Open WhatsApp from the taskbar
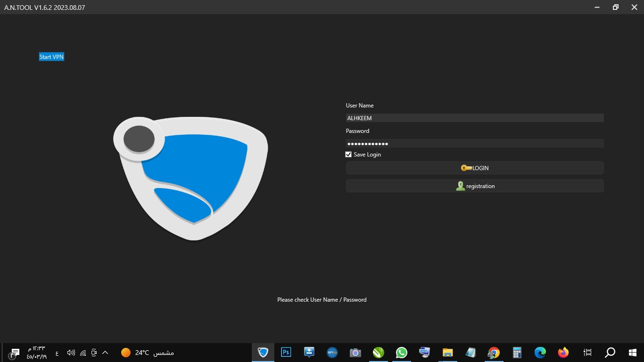 (401, 352)
